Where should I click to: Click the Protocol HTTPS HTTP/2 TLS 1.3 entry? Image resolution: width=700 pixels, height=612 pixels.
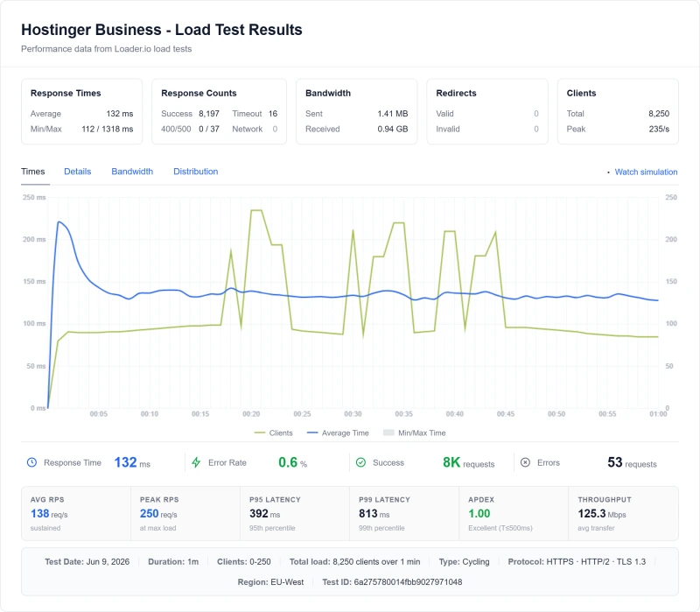coord(577,561)
